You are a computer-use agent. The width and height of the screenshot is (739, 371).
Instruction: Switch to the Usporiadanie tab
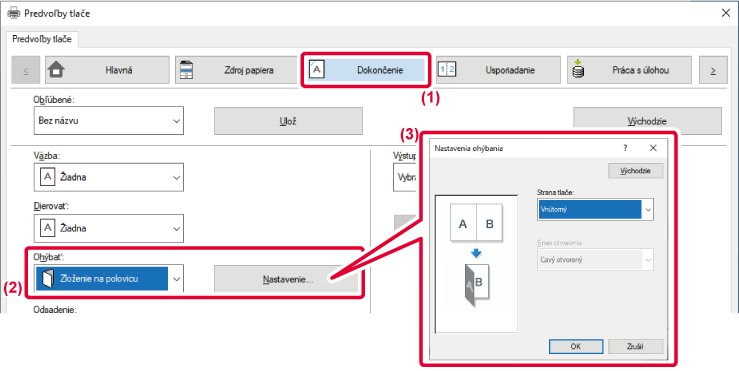coord(498,70)
